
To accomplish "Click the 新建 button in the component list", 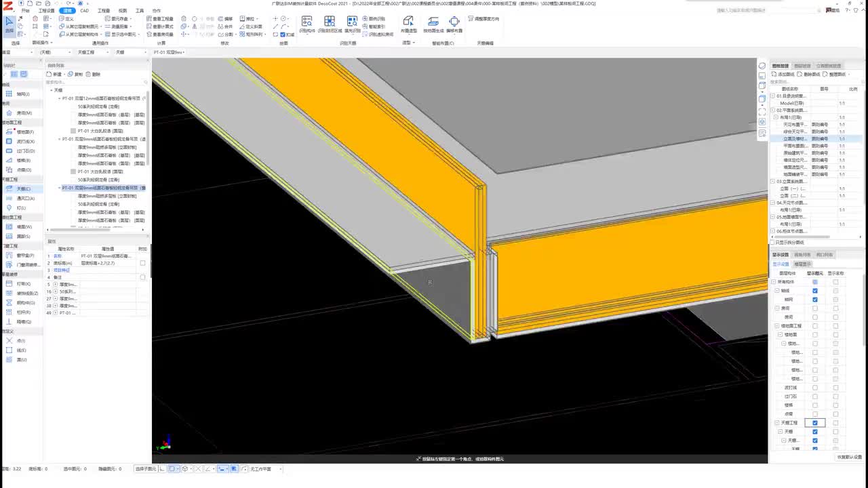I will 54,74.
